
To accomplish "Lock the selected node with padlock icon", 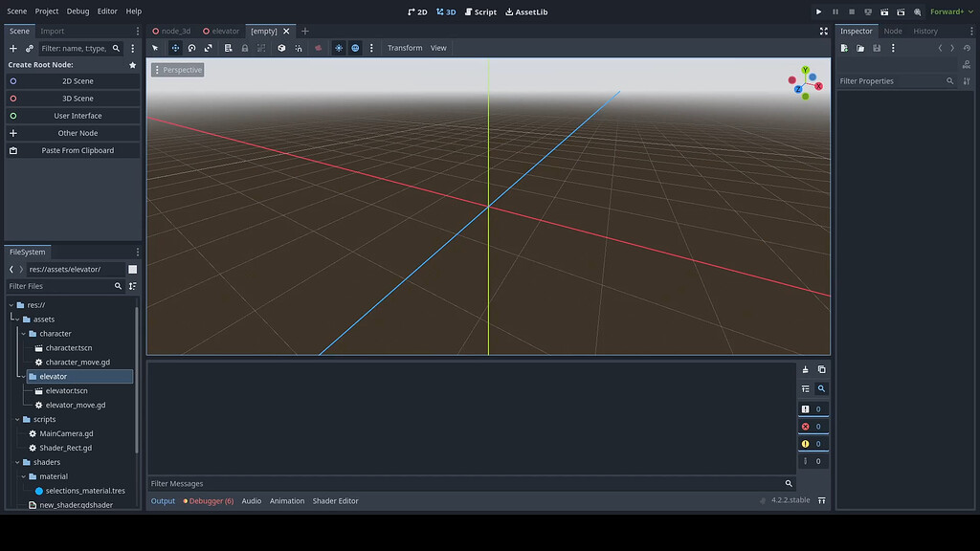I will click(245, 48).
